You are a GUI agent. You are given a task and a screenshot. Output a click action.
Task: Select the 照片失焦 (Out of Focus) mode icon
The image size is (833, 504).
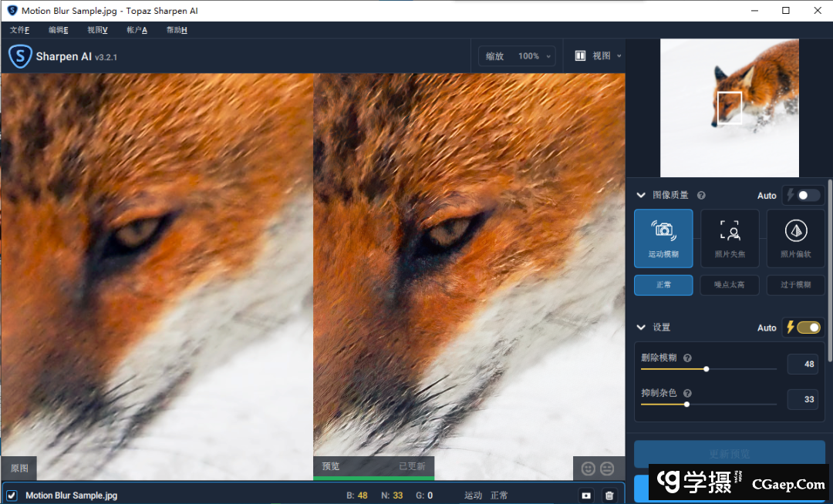(730, 237)
